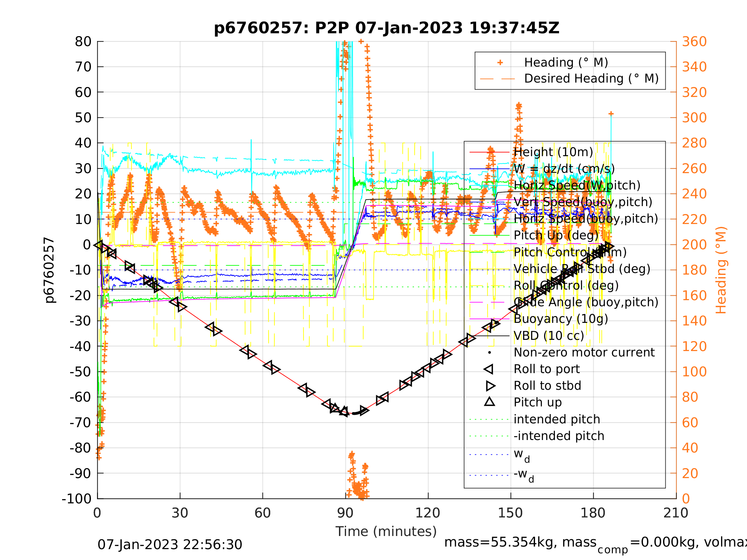Click the right-pointing Roll to stbd triangle icon in legend

tap(491, 386)
